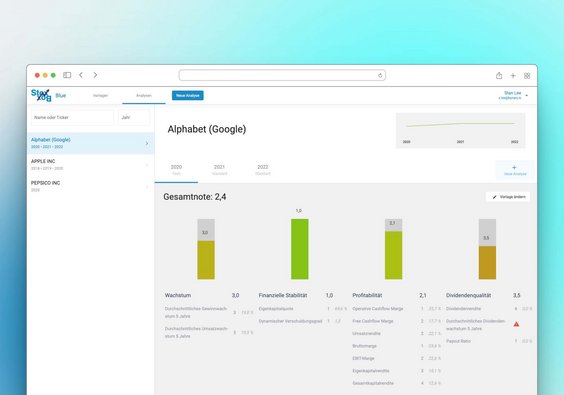Click the Durchschnittliches Gewinnwachstum 5 Jahre metric

click(x=209, y=312)
